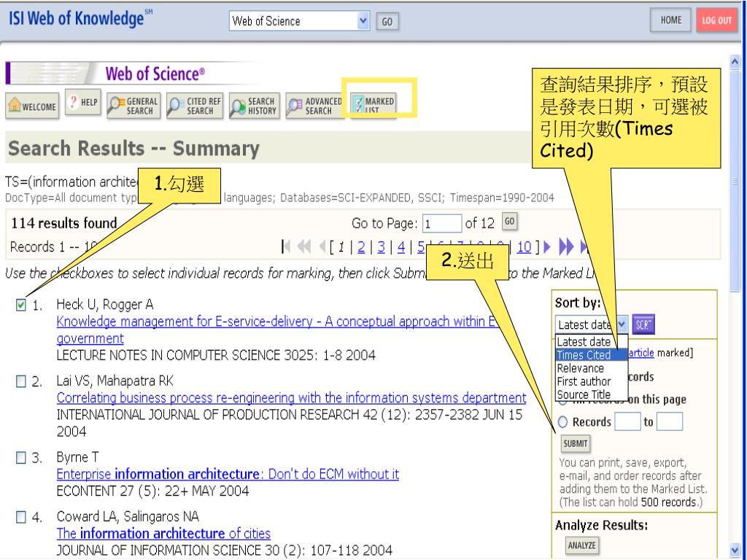The width and height of the screenshot is (747, 560).
Task: Click 'LECTURE NOTES IN COMPUTER SCIENCE 3025' source text
Action: click(185, 355)
